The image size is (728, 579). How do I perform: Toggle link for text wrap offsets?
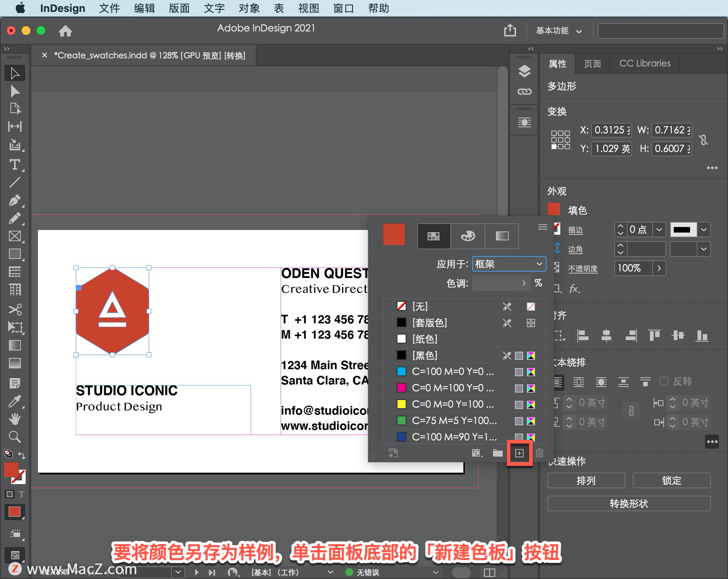coord(631,411)
